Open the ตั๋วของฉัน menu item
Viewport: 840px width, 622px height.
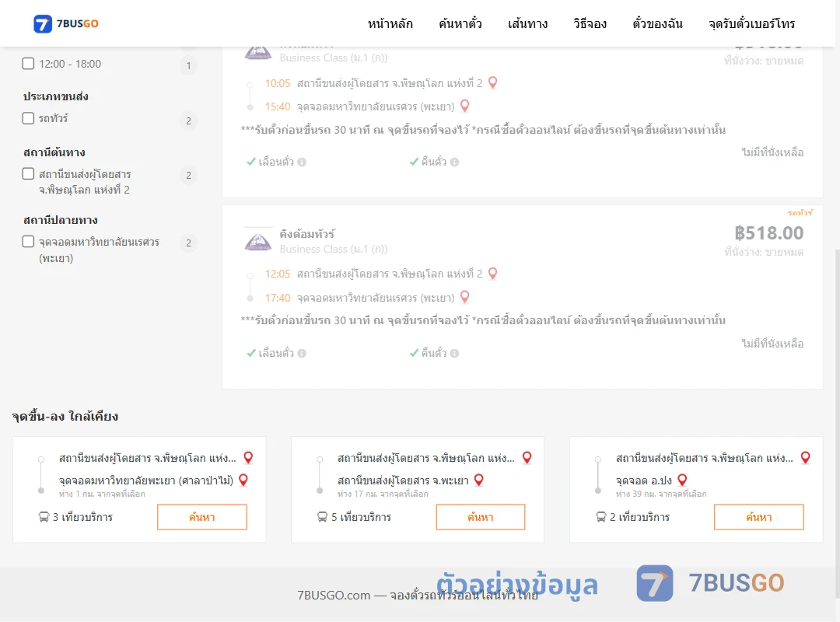657,23
